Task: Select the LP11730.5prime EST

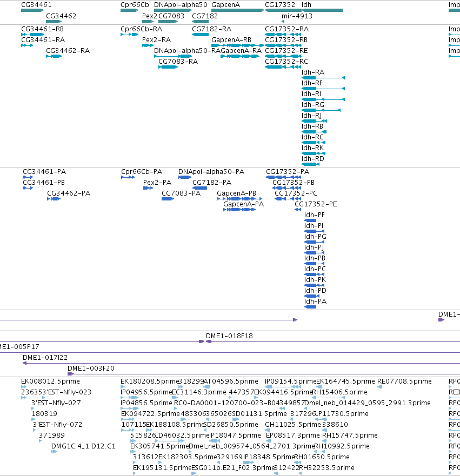Action: [321, 419]
